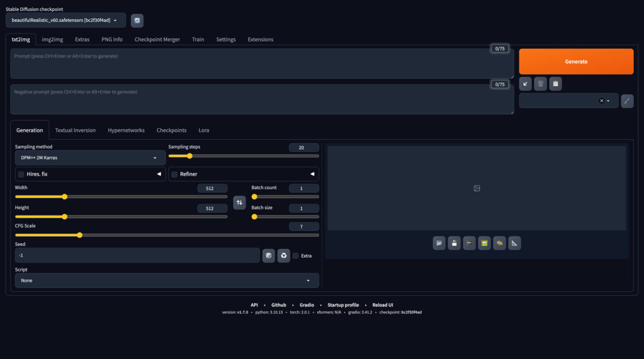This screenshot has height=359, width=644.
Task: Clear the prompt using the trash icon
Action: (x=540, y=83)
